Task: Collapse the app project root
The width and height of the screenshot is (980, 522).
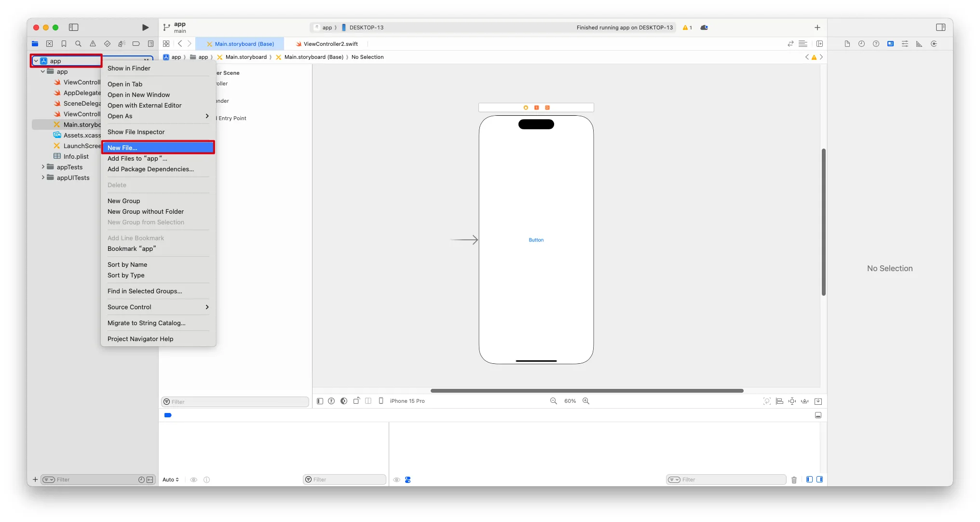Action: tap(36, 61)
